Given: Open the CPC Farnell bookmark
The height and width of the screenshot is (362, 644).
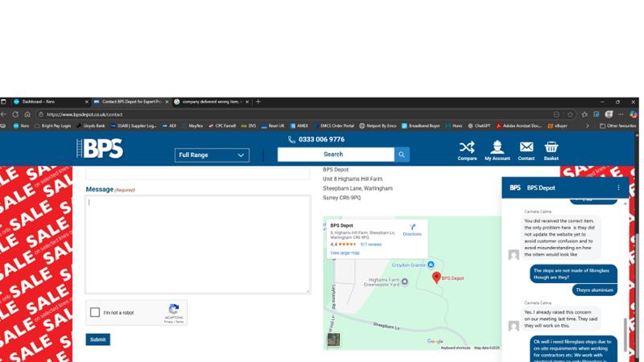Looking at the screenshot, I should click(222, 126).
